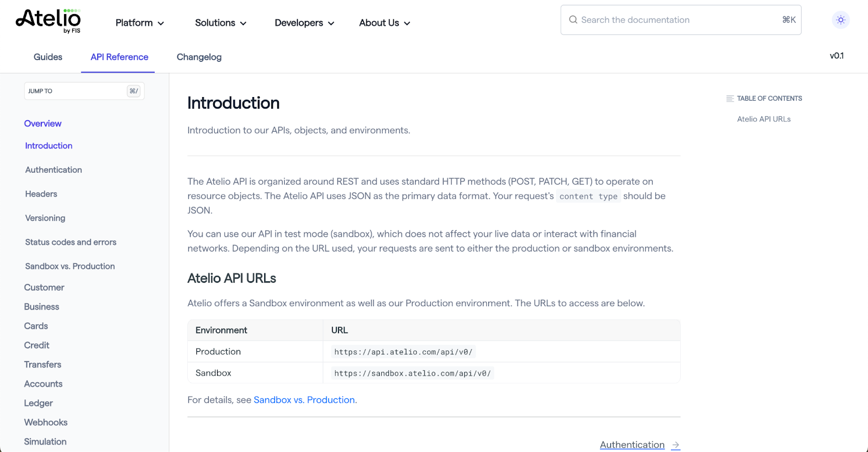
Task: Focus the Search the documentation field
Action: click(681, 20)
